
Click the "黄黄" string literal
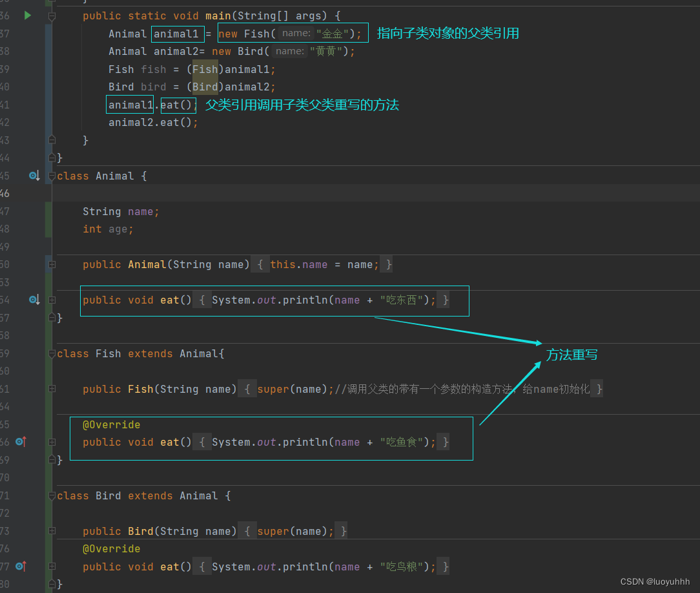pyautogui.click(x=326, y=51)
